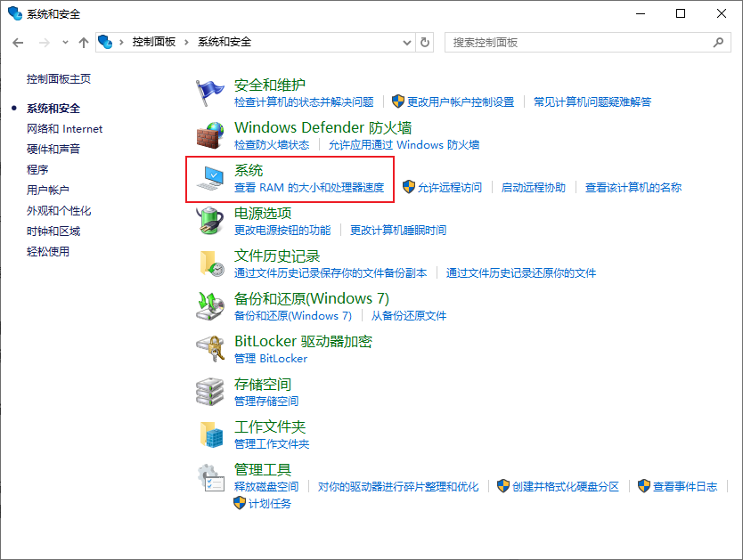
Task: Open 程序 category in sidebar
Action: [37, 169]
